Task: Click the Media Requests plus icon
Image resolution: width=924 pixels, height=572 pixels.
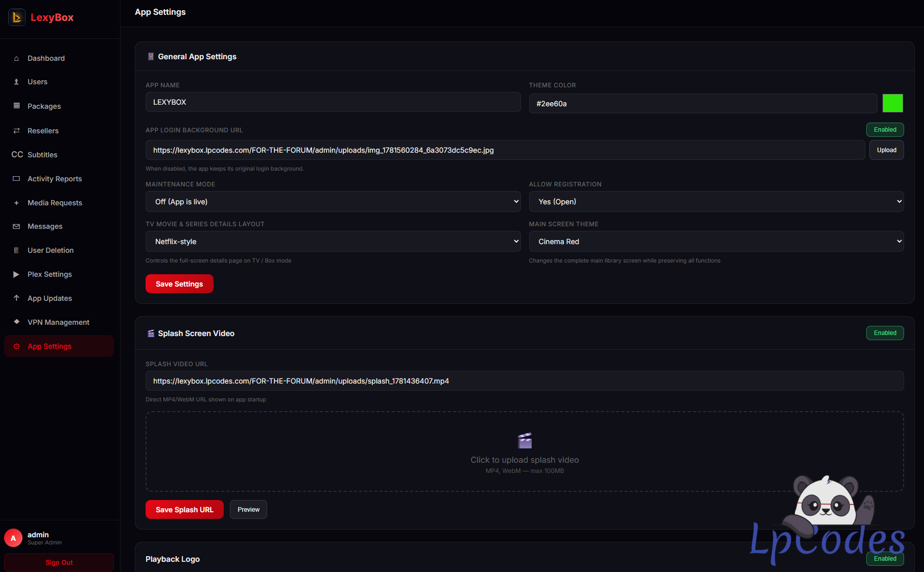Action: 16,203
